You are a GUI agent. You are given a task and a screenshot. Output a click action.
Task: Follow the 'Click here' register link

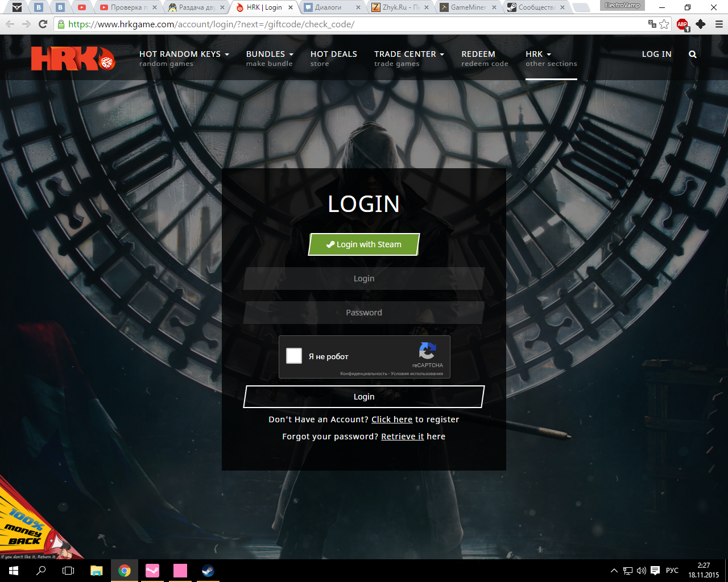[x=392, y=419]
